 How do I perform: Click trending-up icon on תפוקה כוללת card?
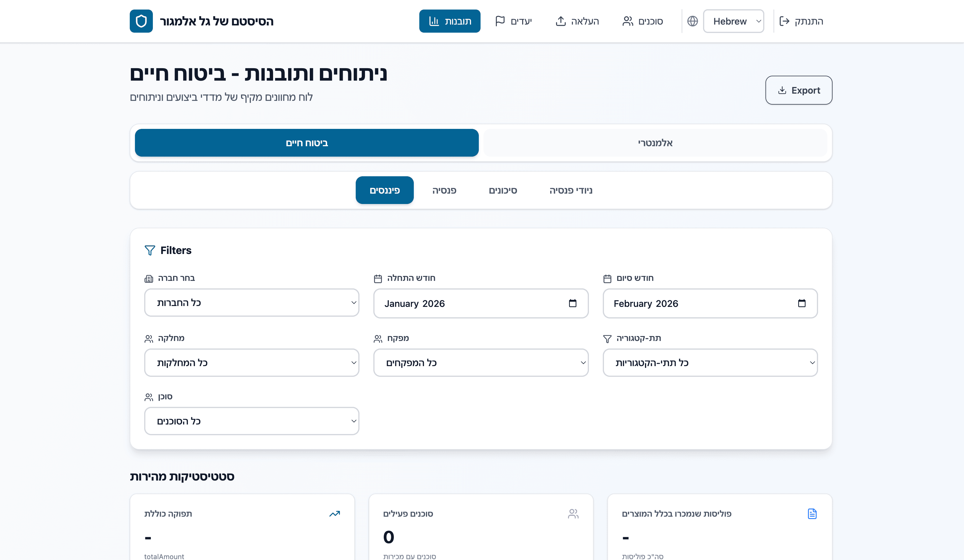(334, 514)
